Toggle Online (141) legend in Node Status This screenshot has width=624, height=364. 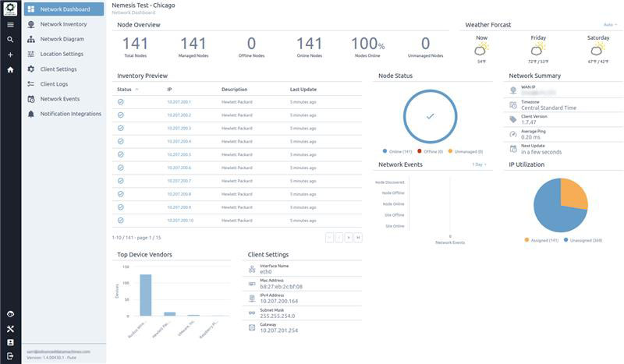click(397, 151)
